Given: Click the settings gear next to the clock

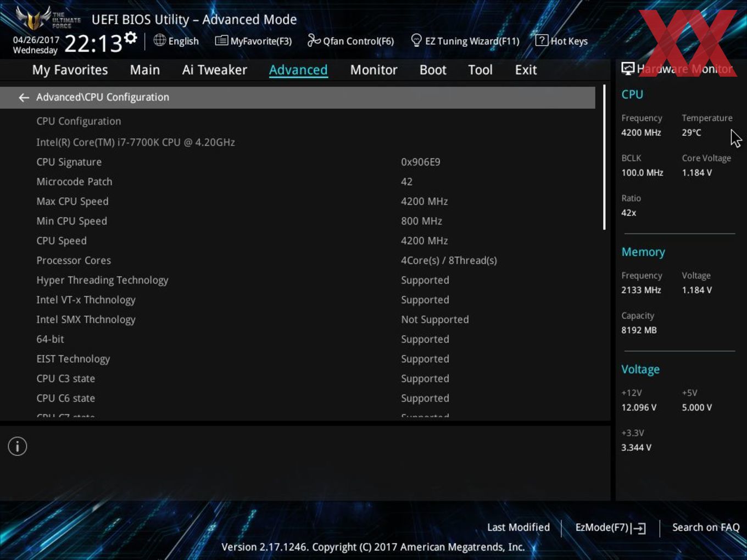Looking at the screenshot, I should [130, 38].
